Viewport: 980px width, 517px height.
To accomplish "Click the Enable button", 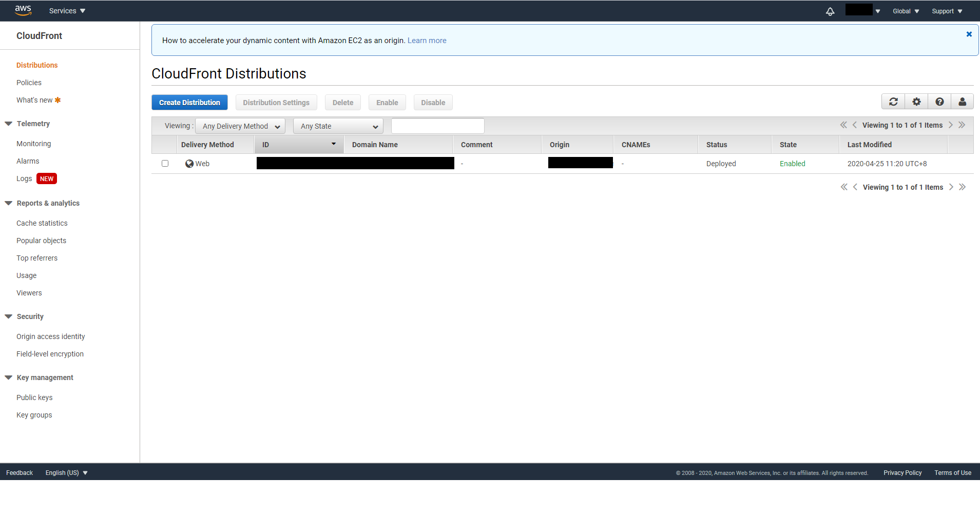I will coord(387,103).
